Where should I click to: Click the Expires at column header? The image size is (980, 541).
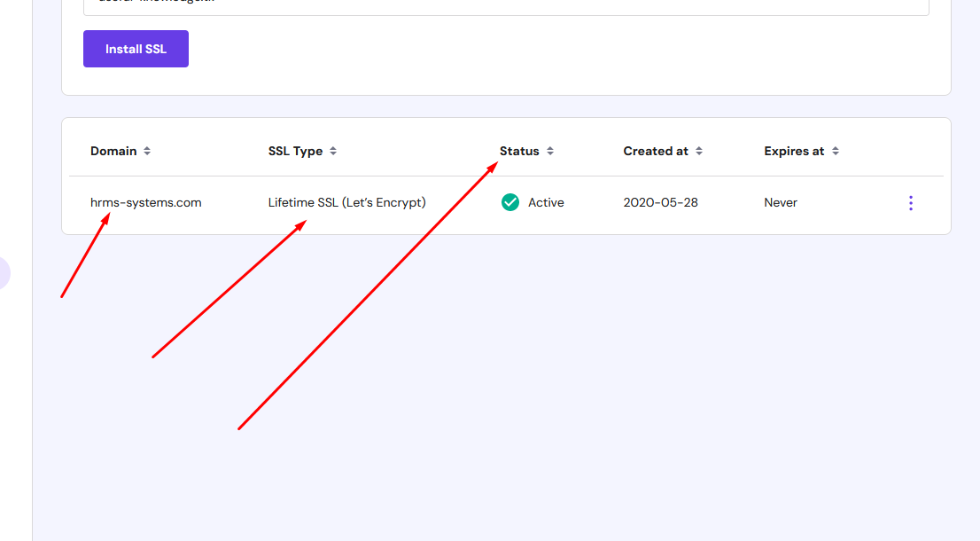tap(794, 151)
